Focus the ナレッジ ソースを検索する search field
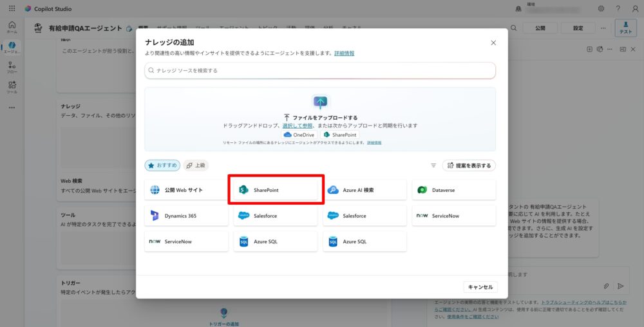Image resolution: width=644 pixels, height=327 pixels. tap(320, 70)
